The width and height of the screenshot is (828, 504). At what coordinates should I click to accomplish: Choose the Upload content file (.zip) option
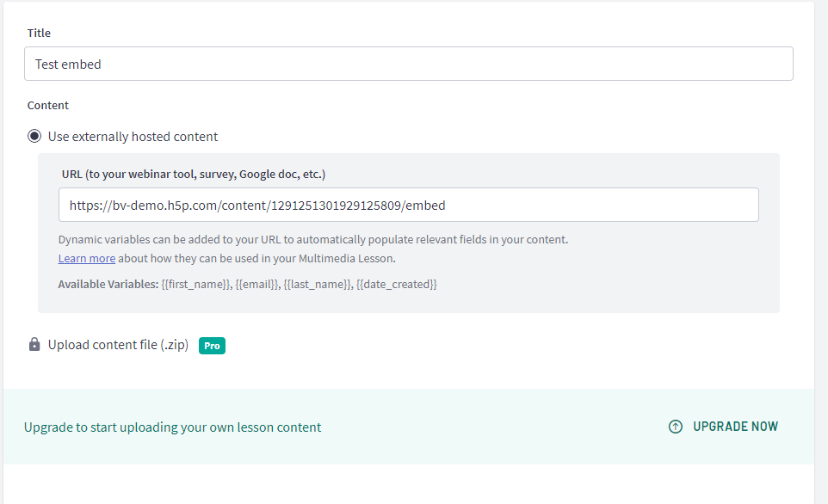point(118,345)
